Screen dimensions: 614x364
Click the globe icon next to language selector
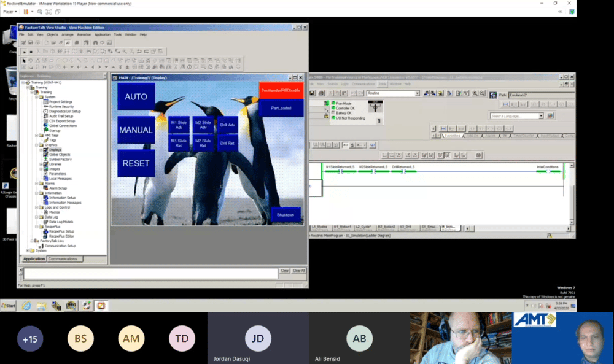pos(550,116)
